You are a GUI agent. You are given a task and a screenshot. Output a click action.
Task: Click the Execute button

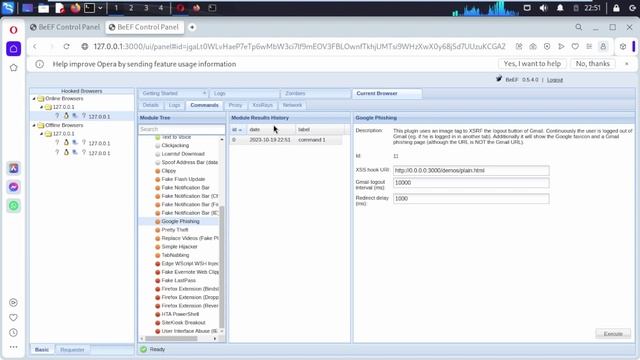(613, 334)
